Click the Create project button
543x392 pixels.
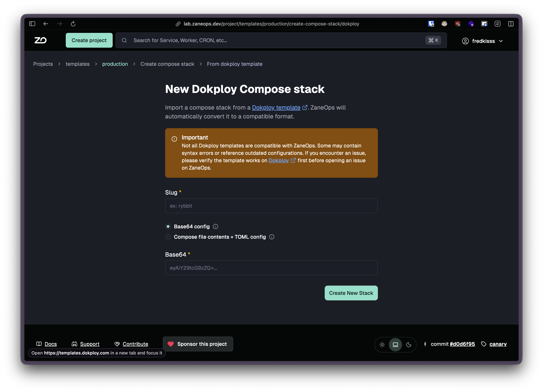(89, 40)
